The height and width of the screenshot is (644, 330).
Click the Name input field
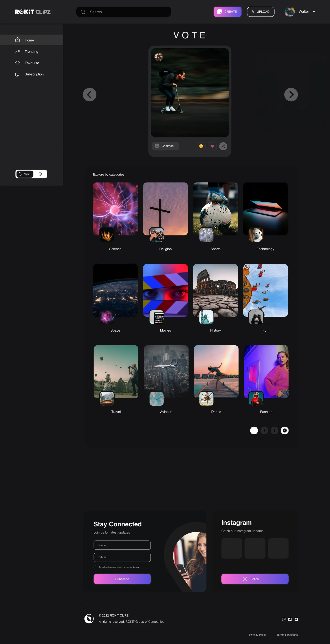122,545
